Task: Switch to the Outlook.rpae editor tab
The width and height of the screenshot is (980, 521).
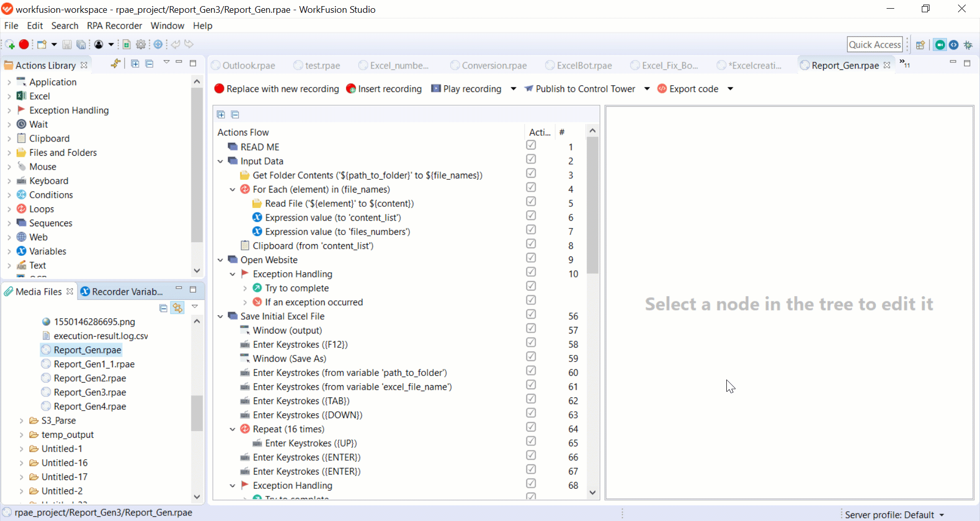Action: 244,65
